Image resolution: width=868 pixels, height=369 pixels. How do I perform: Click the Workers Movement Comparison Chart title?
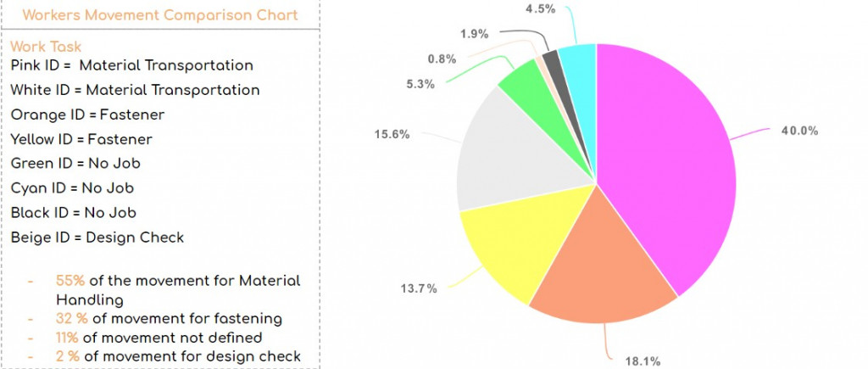[159, 15]
